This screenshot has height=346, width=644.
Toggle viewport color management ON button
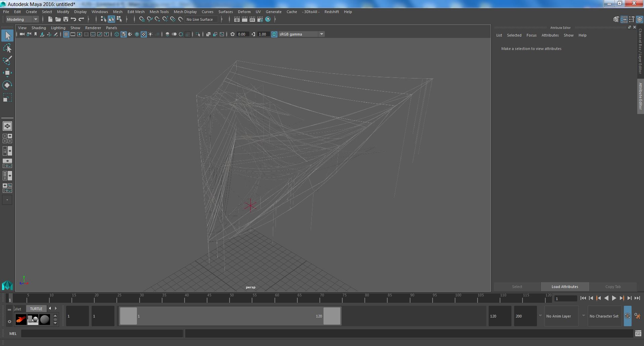pos(274,34)
